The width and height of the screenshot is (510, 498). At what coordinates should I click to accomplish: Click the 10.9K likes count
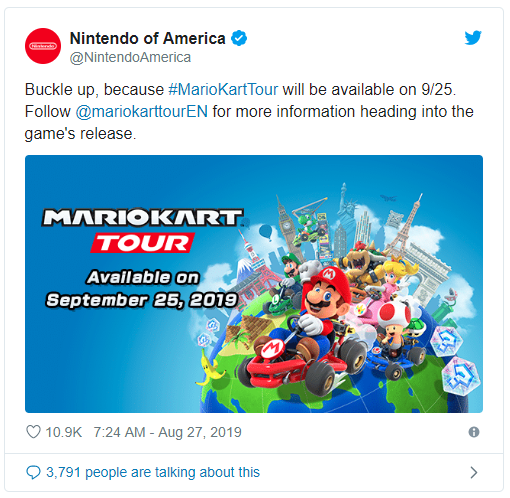pos(63,432)
